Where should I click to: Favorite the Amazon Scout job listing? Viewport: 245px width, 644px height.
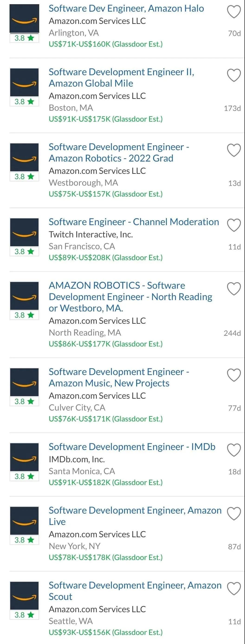[234, 589]
